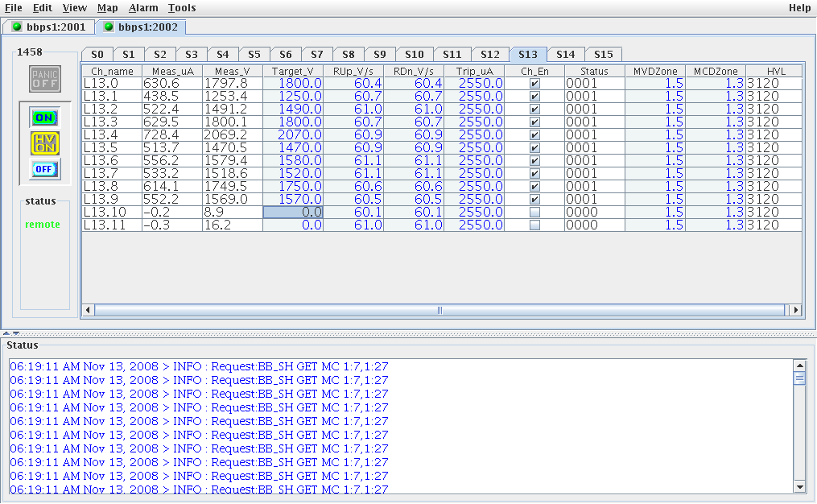Image resolution: width=817 pixels, height=504 pixels.
Task: Click the green remote status text
Action: (x=43, y=225)
